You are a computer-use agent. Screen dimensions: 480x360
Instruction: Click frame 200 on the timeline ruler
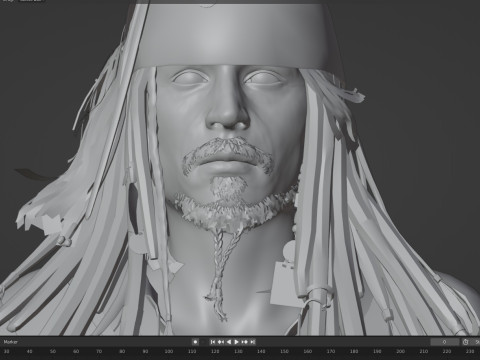click(x=400, y=351)
